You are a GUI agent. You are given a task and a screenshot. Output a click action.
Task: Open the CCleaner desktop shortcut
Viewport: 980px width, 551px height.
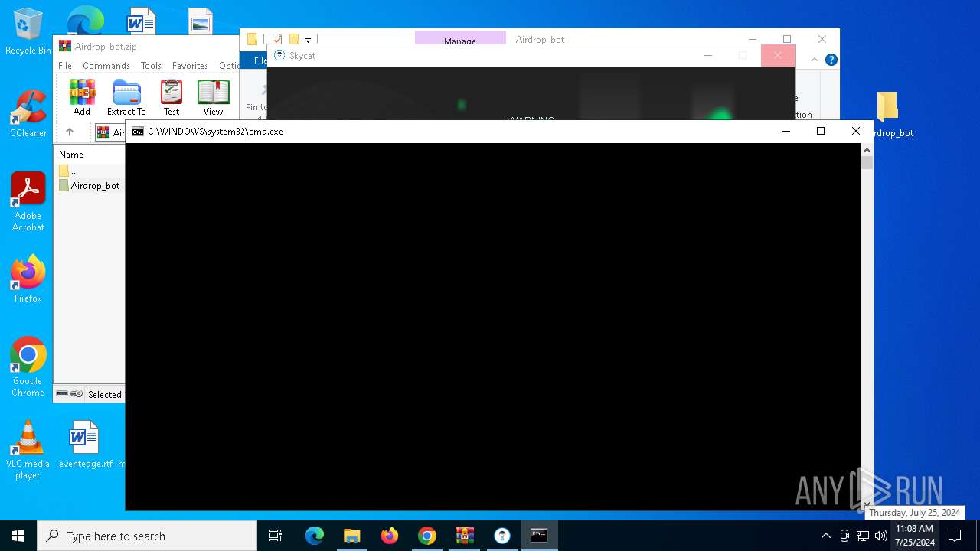pyautogui.click(x=28, y=114)
